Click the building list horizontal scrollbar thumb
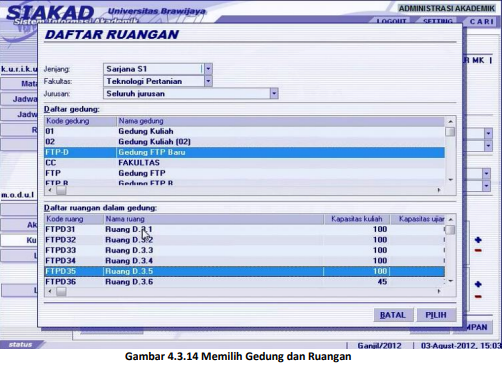The width and height of the screenshot is (502, 365). coord(61,190)
